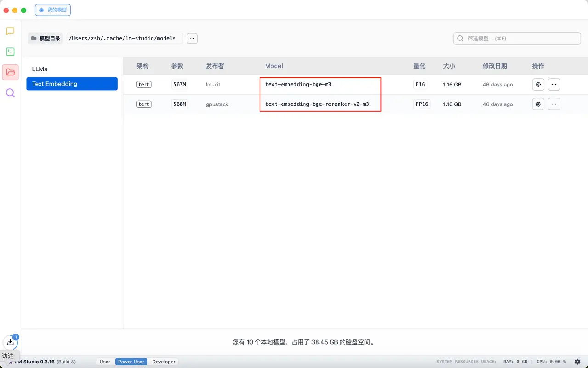This screenshot has width=588, height=368.
Task: Open the Developer terminal sidebar icon
Action: click(x=10, y=52)
